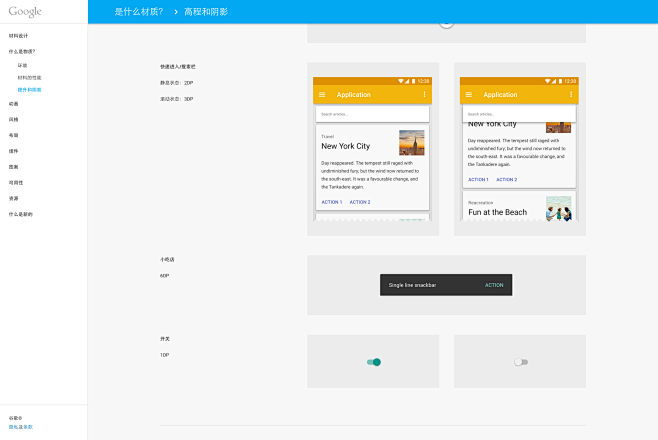Image resolution: width=658 pixels, height=440 pixels.
Task: Click breadcrumb chevron arrow in header
Action: point(173,12)
